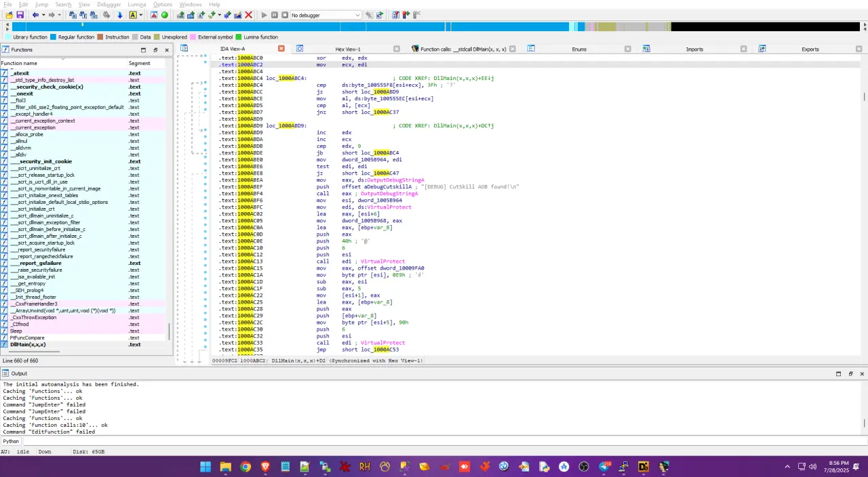Viewport: 868px width, 477px height.
Task: Click the blue down arrow search icon
Action: tap(119, 15)
